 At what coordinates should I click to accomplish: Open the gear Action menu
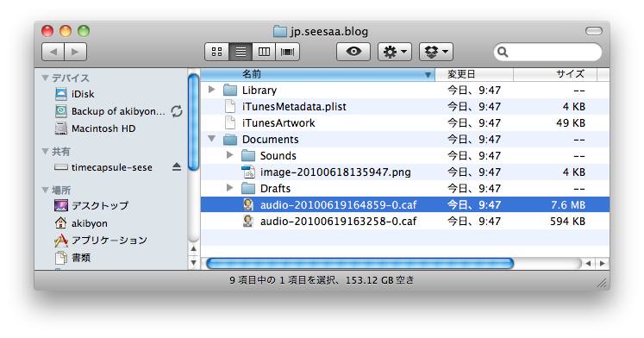[x=395, y=52]
